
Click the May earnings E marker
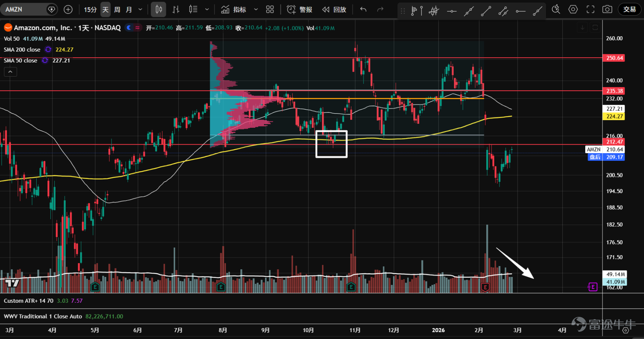tap(95, 287)
